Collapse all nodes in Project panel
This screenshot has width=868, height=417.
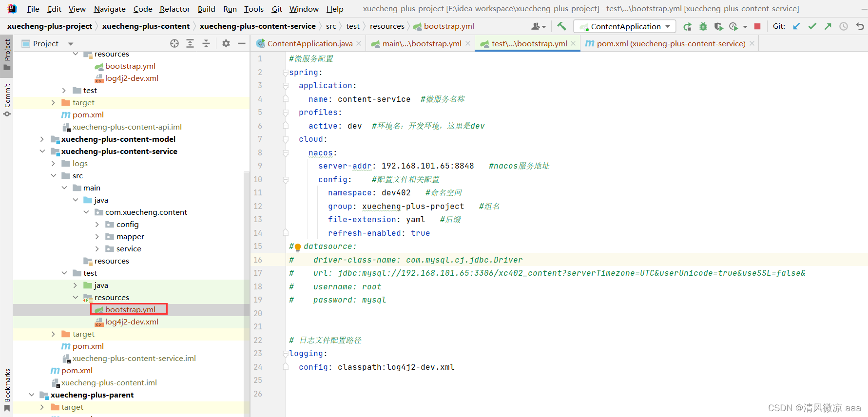pos(206,43)
